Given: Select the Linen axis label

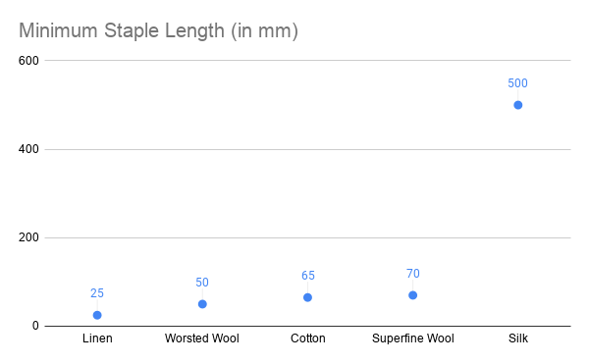Looking at the screenshot, I should point(97,338).
